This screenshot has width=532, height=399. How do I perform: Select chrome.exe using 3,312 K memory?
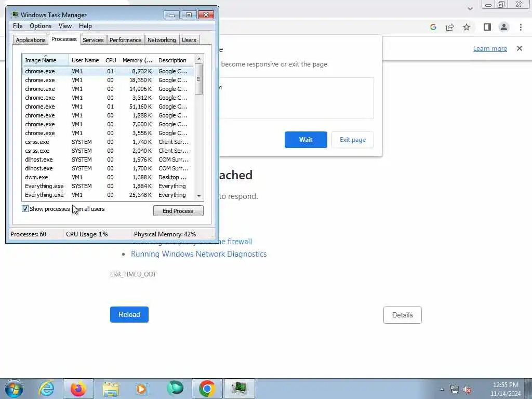tap(108, 98)
